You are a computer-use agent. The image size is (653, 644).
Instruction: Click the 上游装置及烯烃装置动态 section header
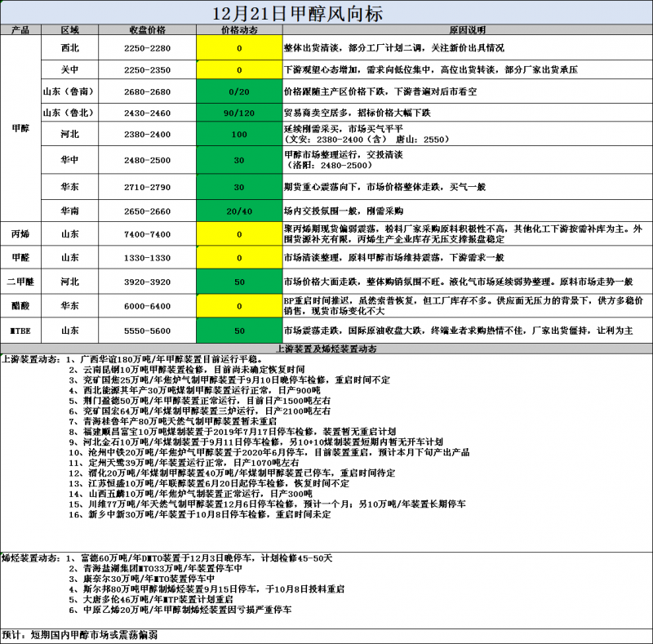tap(326, 349)
